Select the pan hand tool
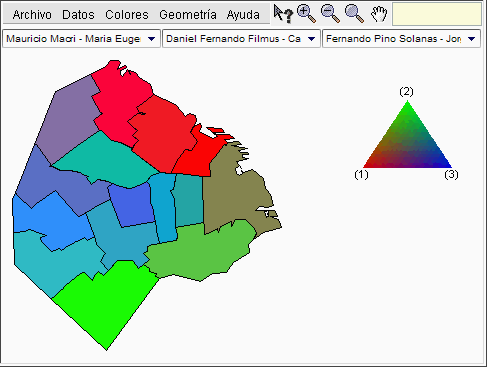 pyautogui.click(x=379, y=14)
